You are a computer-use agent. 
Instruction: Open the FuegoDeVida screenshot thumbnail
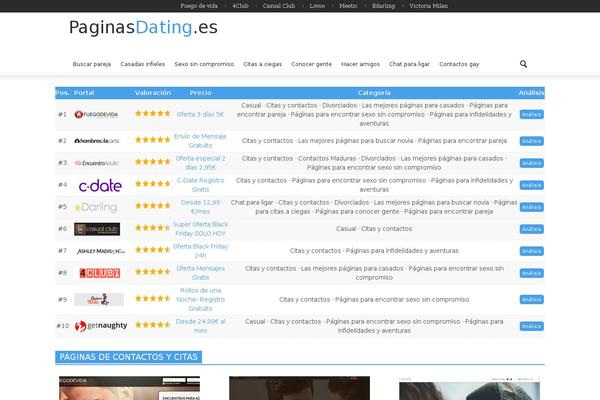tap(129, 388)
